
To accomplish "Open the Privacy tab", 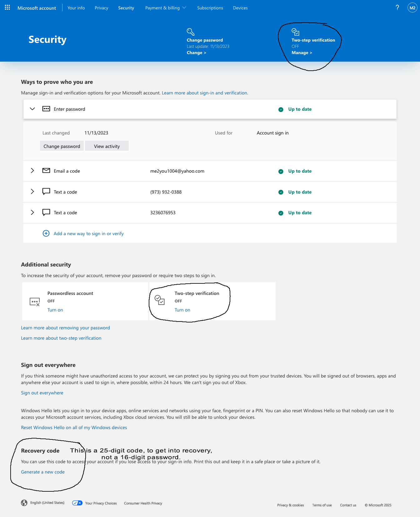I will [x=102, y=8].
